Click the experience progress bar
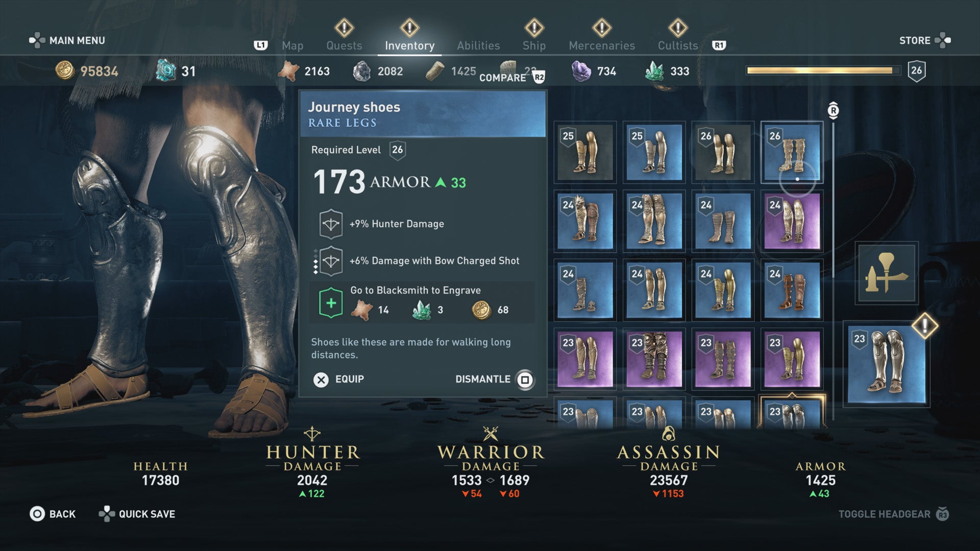Viewport: 980px width, 551px height. (823, 70)
